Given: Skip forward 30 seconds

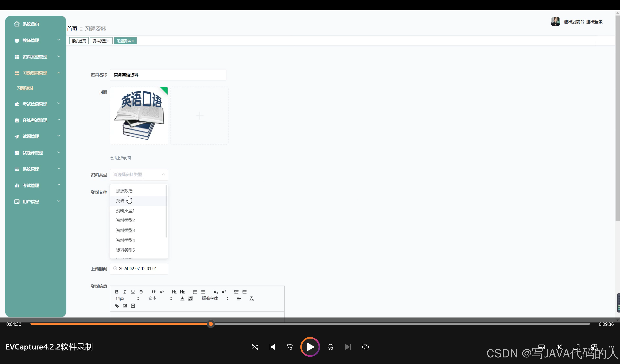Looking at the screenshot, I should click(x=330, y=347).
